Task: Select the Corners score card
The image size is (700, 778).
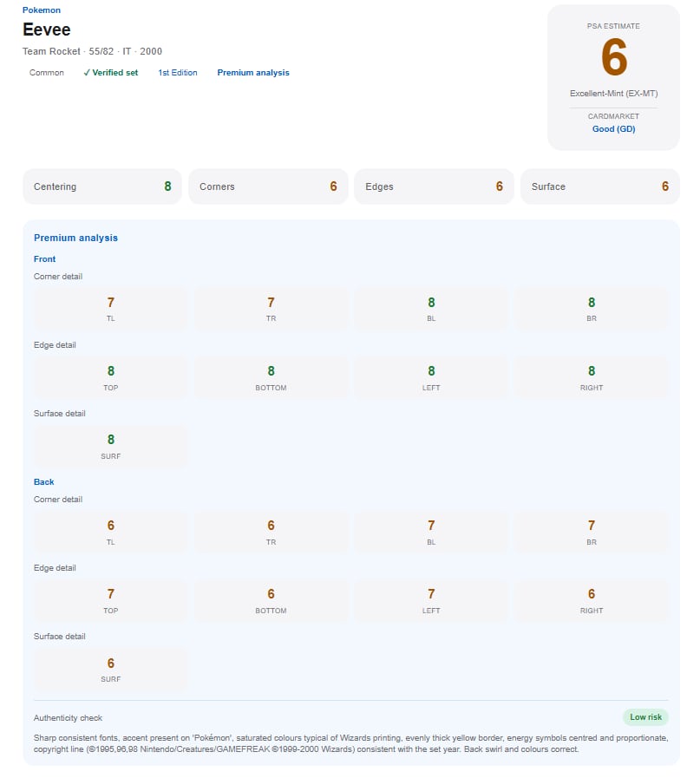Action: click(x=268, y=186)
